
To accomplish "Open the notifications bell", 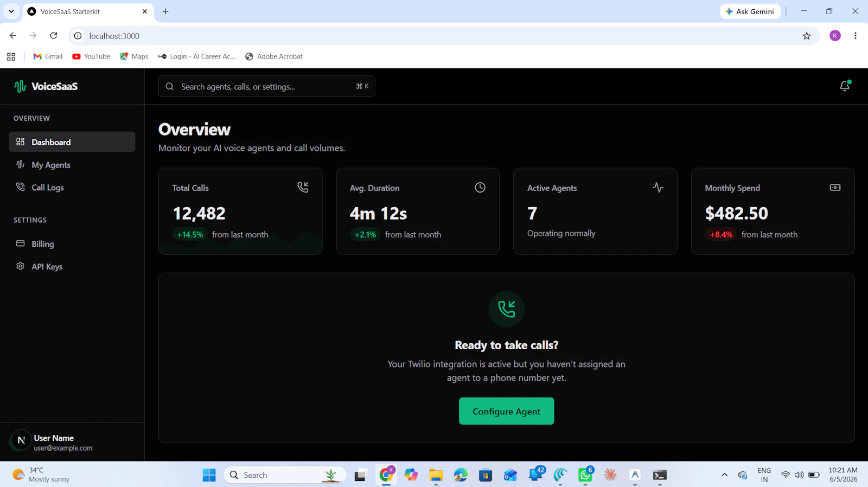I will point(845,86).
